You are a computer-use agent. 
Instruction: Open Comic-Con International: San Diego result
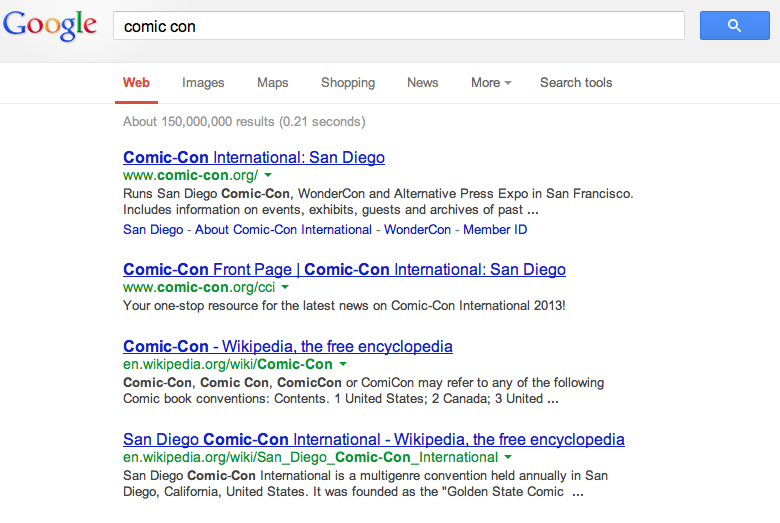click(x=254, y=157)
